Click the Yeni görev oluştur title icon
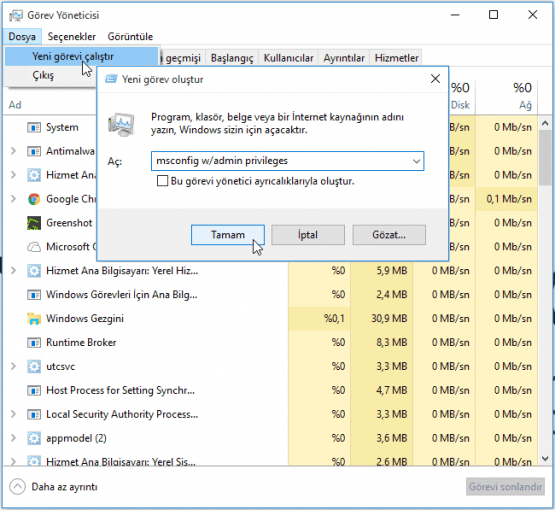Viewport: 555px width, 510px height. [x=111, y=79]
